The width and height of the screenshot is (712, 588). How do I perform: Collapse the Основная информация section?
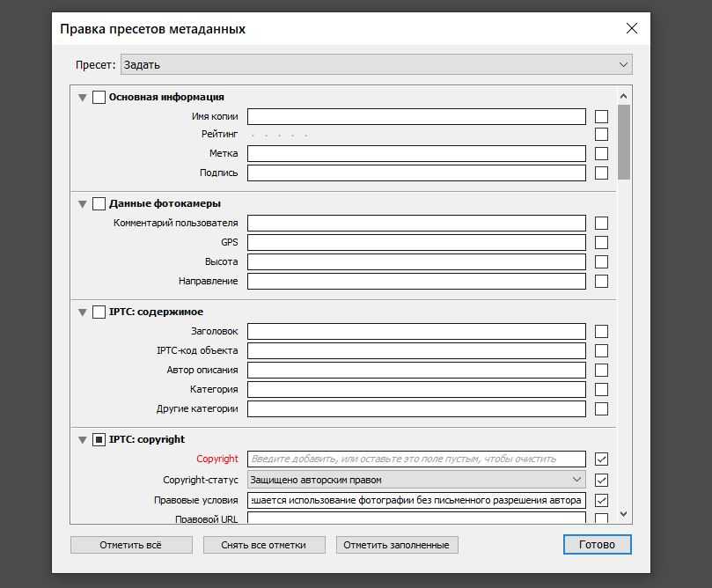[82, 97]
